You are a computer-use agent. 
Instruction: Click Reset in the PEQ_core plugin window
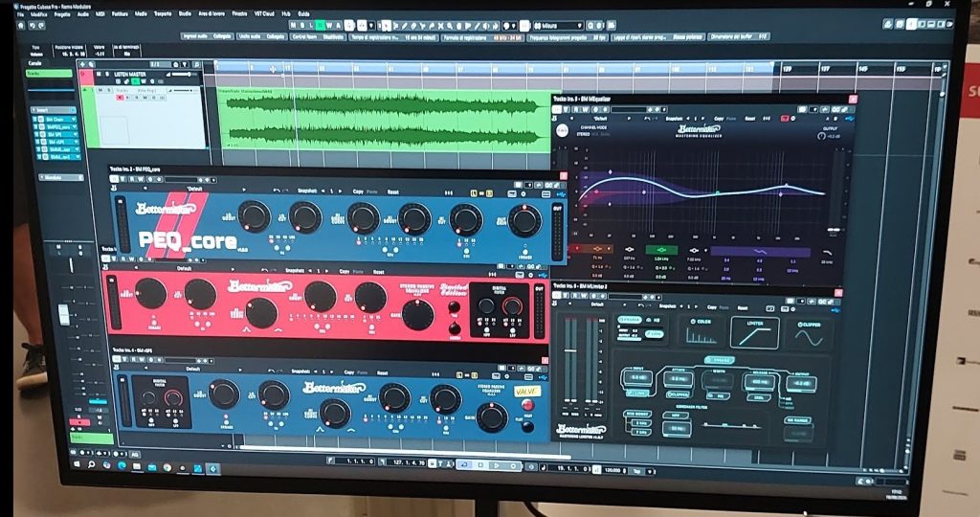coord(393,191)
